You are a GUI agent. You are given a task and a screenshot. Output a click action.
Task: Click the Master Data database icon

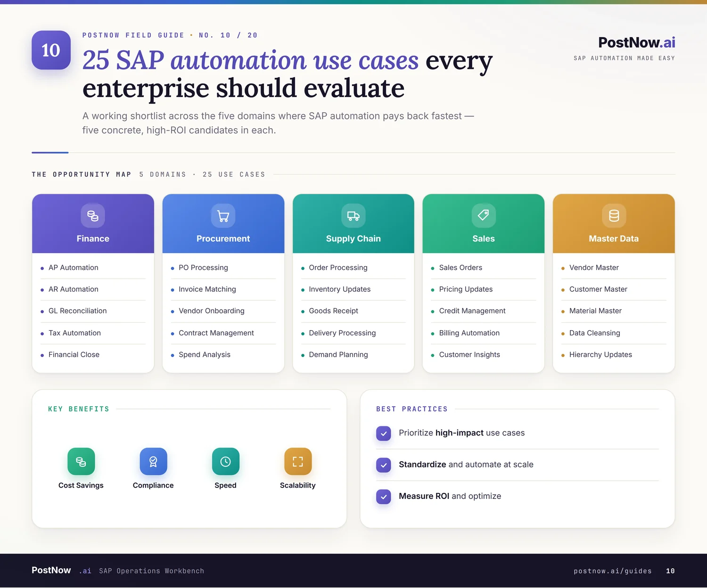click(x=614, y=216)
